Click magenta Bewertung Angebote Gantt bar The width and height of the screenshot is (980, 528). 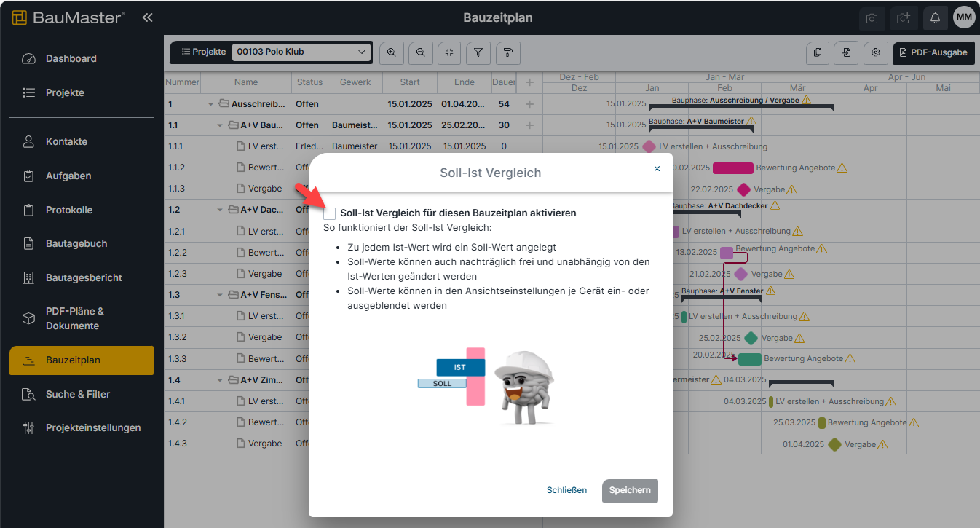[733, 168]
